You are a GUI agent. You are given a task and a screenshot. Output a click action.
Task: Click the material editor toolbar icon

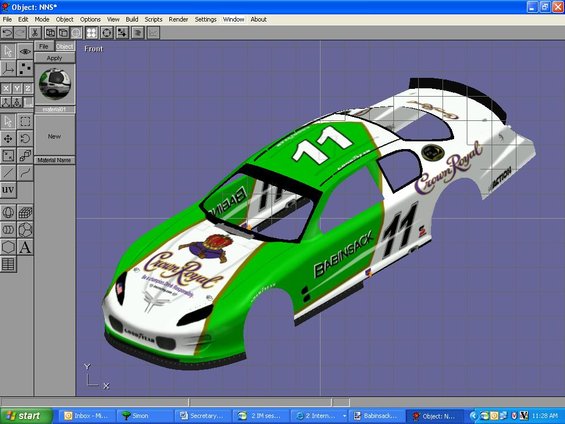(138, 33)
